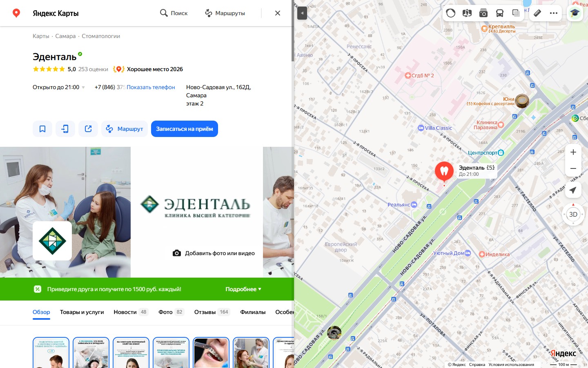Click the Сгдб № 2 hospital marker
This screenshot has width=588, height=368.
tap(419, 76)
